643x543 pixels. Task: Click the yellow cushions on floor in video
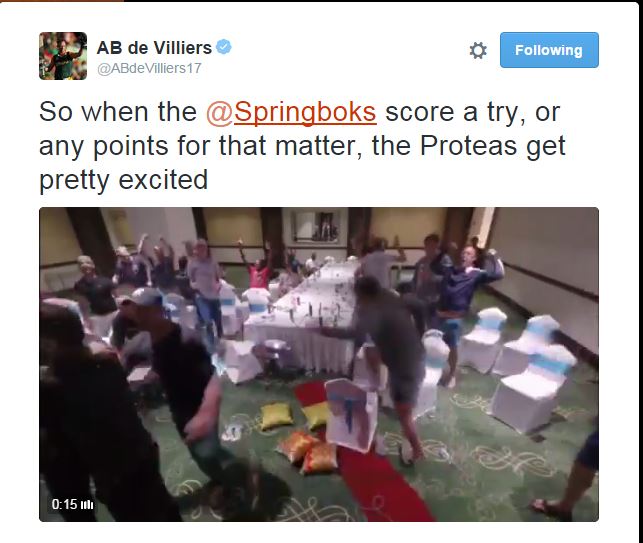299,433
